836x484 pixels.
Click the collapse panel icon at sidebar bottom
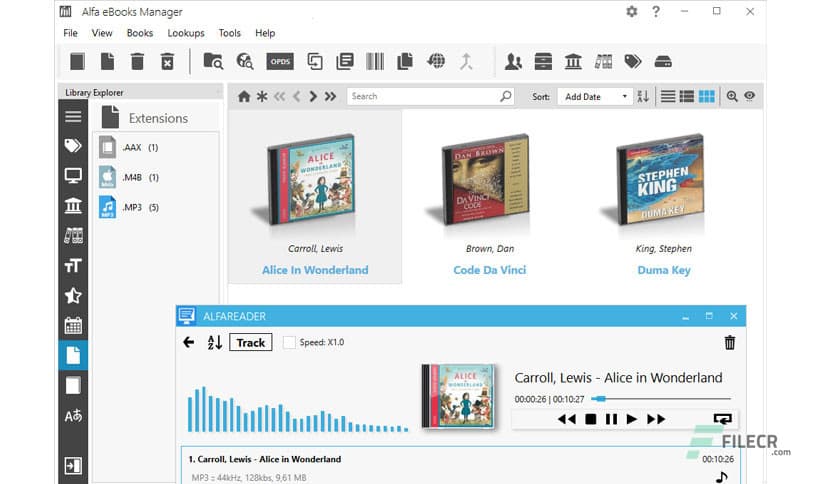pos(73,465)
